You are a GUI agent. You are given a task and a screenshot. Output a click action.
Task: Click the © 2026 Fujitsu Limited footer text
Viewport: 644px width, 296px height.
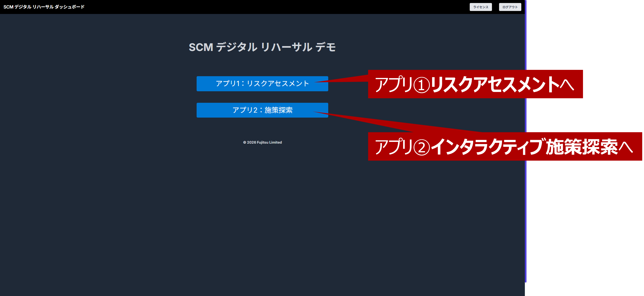pyautogui.click(x=262, y=142)
